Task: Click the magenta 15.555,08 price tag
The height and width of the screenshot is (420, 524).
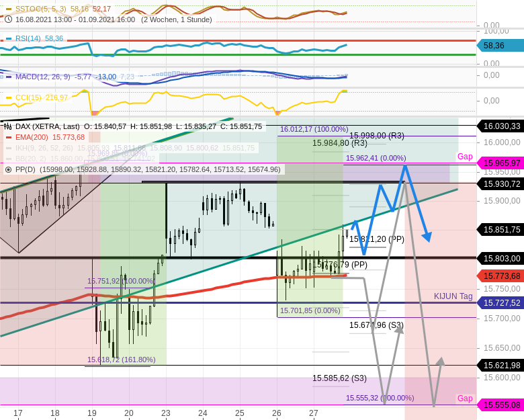Action: point(500,405)
